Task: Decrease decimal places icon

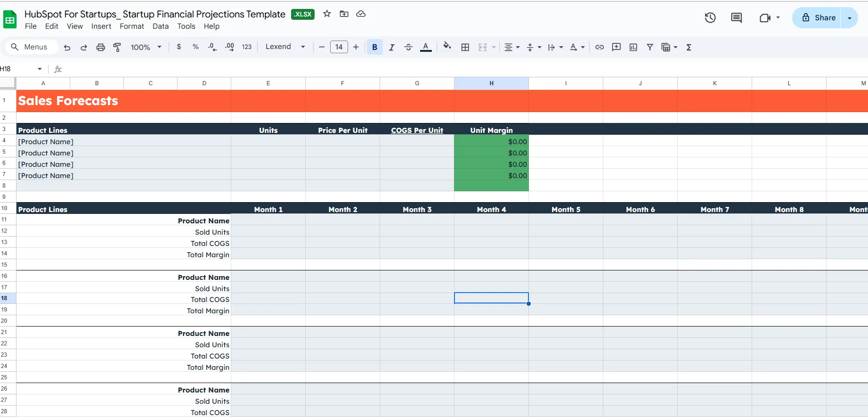Action: [x=212, y=47]
